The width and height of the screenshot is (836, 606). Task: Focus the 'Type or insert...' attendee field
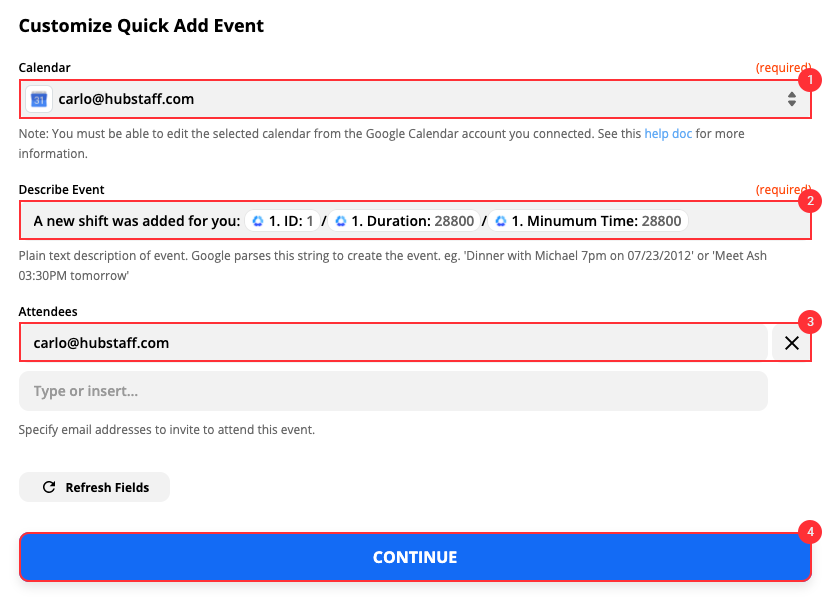point(392,391)
